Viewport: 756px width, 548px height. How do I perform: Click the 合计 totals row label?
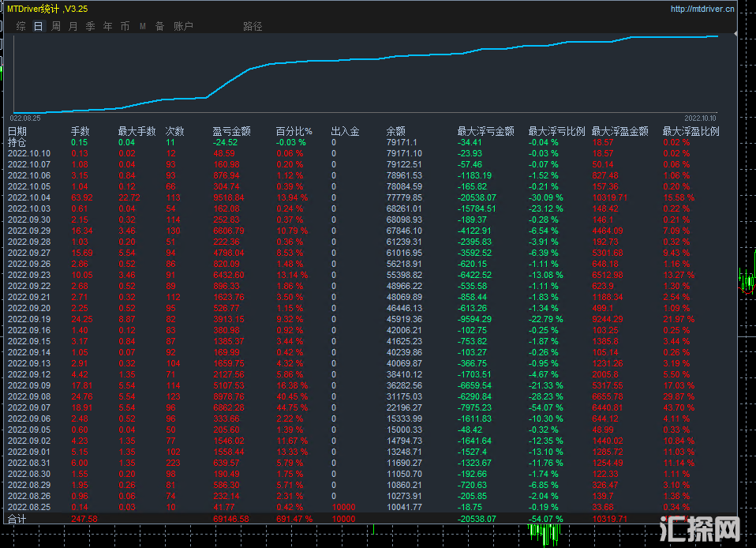17,518
